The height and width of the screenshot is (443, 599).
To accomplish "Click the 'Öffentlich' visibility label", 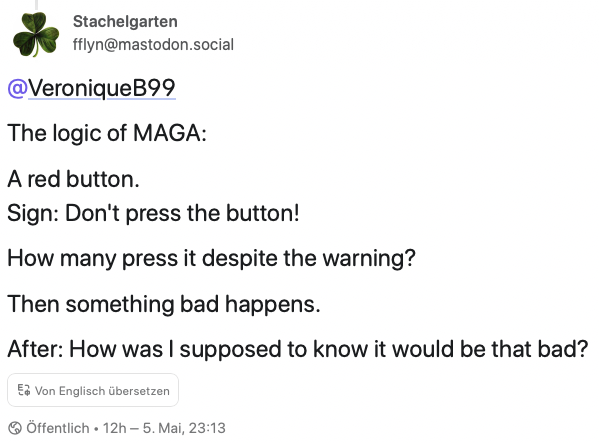I will pyautogui.click(x=58, y=428).
